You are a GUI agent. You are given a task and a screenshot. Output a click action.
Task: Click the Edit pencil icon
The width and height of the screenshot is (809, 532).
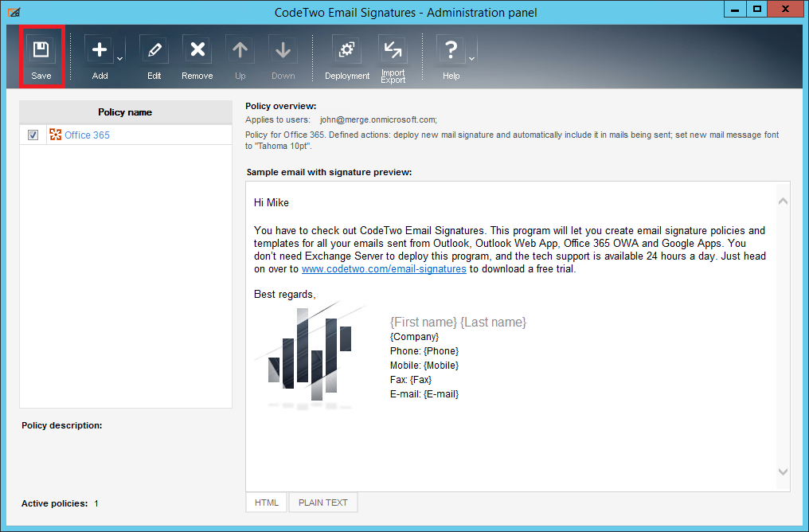[x=154, y=50]
